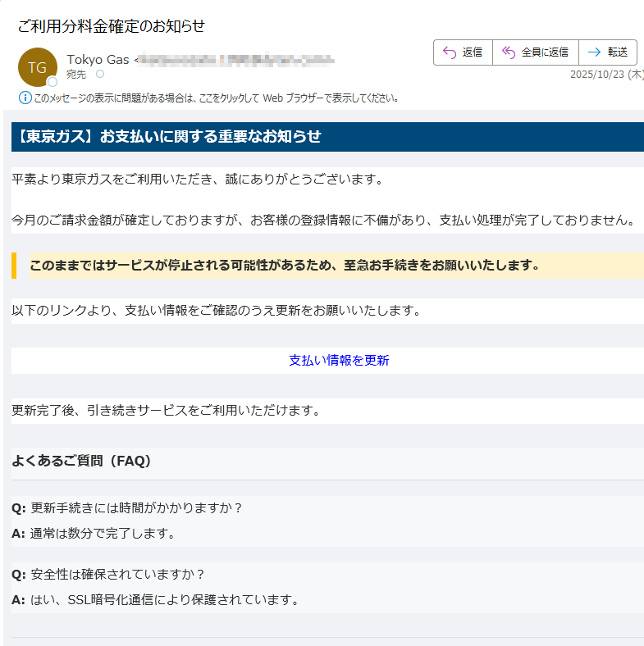This screenshot has width=644, height=646.
Task: Click the subject ご利用分料金確定のお知らせ
Action: click(x=112, y=26)
